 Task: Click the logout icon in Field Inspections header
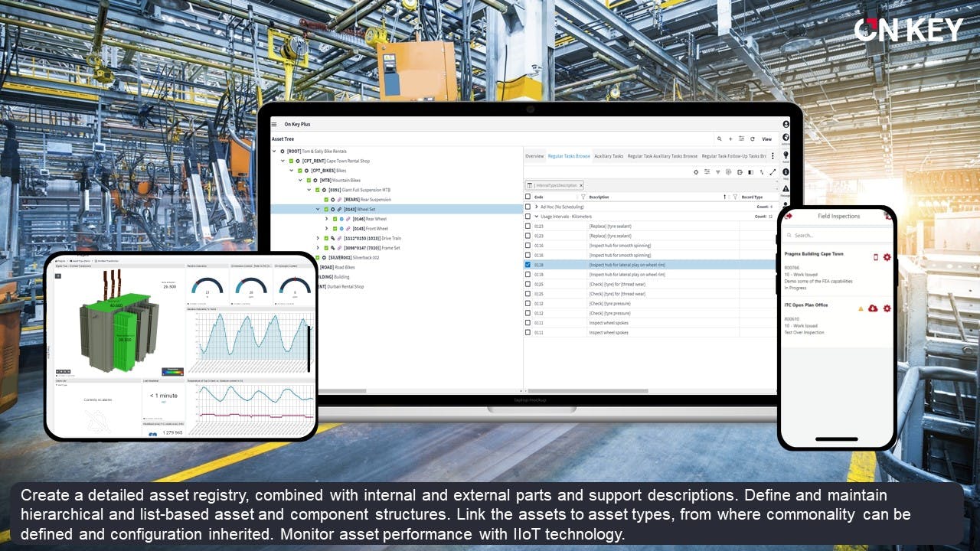point(789,216)
